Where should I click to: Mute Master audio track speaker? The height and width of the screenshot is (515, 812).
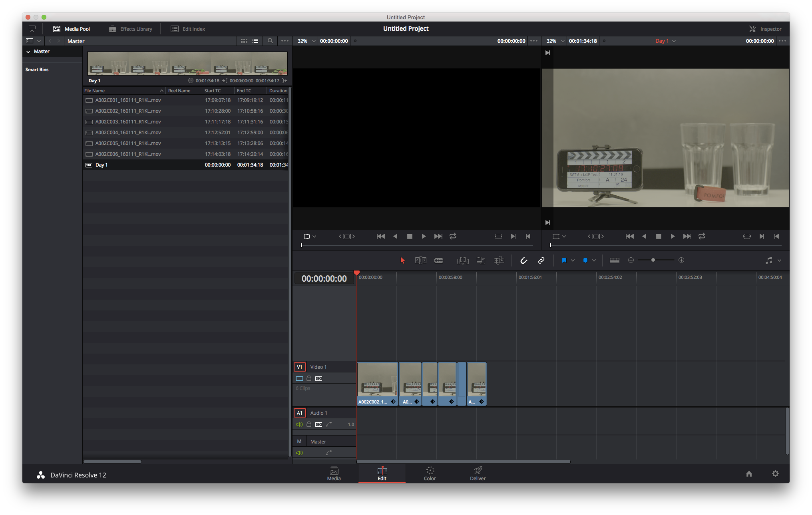299,453
